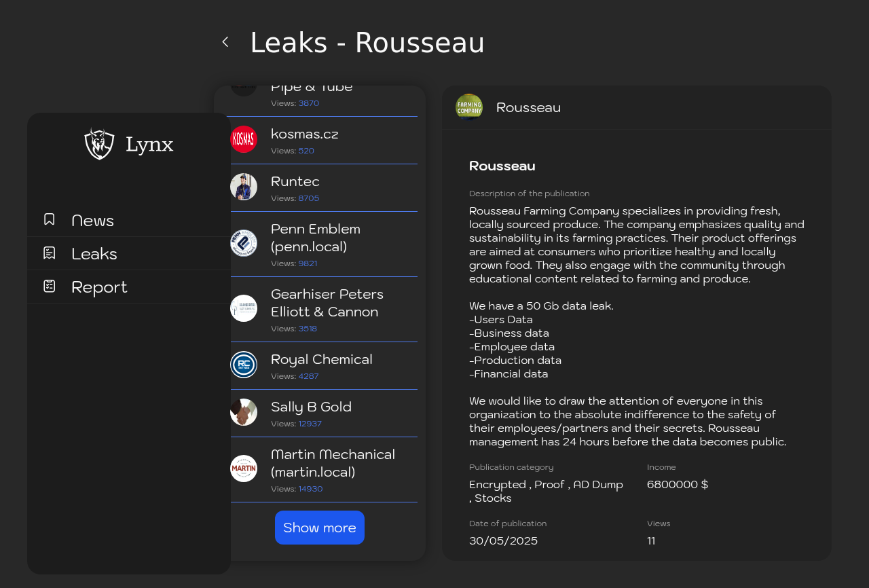
Task: Click the Leaks - Rousseau page title
Action: point(367,43)
